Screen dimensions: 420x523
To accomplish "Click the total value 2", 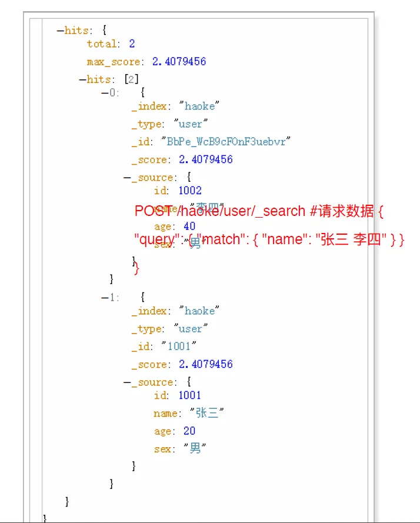I will [132, 44].
